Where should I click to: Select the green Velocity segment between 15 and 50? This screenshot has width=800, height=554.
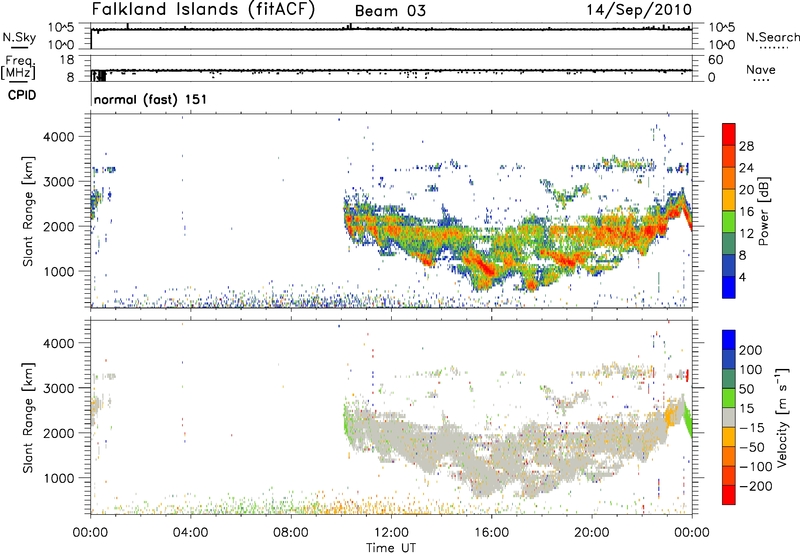tap(729, 398)
